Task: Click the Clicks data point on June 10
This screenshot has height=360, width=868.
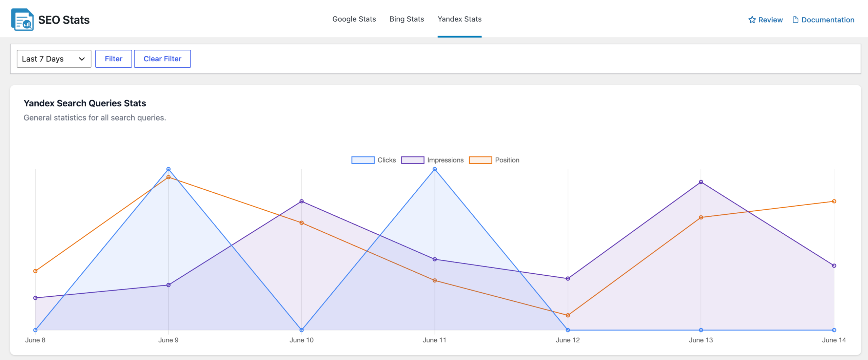Action: tap(301, 330)
